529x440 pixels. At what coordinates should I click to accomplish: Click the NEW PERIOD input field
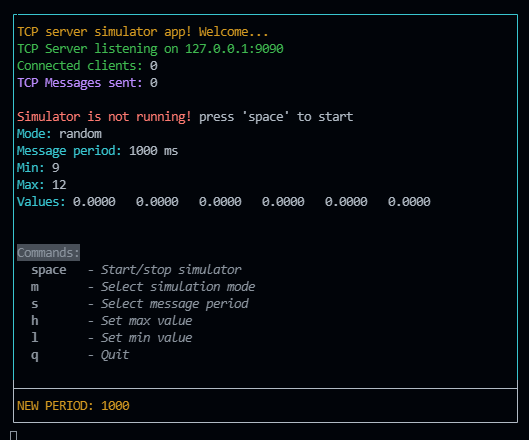pos(266,406)
